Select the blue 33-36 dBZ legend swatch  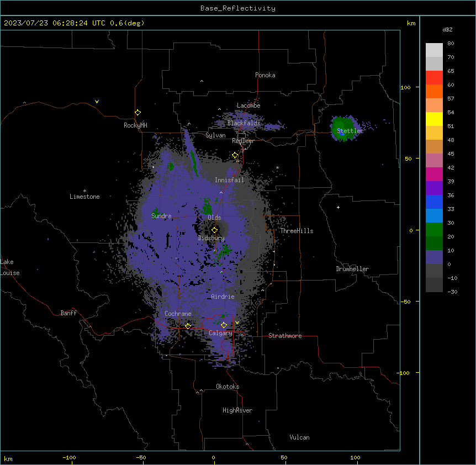tap(434, 202)
